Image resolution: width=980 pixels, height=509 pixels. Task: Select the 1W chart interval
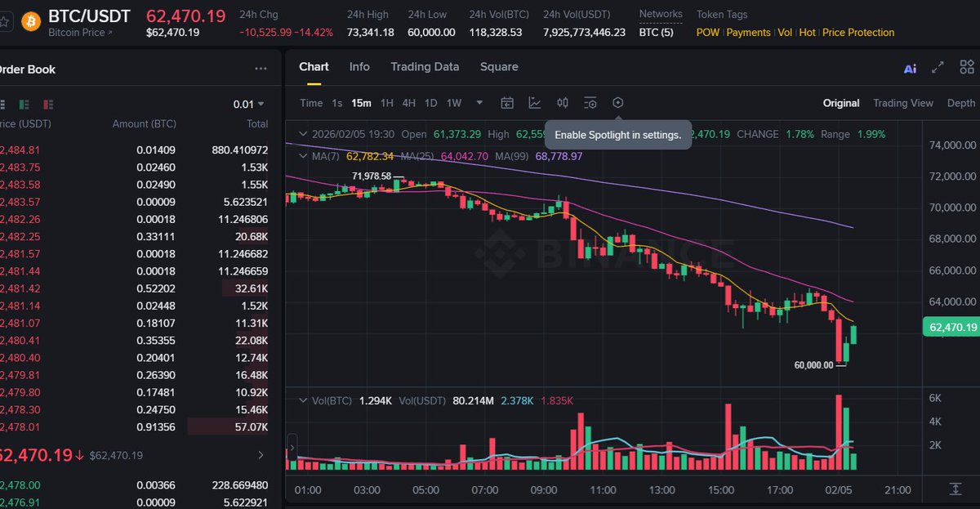pyautogui.click(x=453, y=103)
